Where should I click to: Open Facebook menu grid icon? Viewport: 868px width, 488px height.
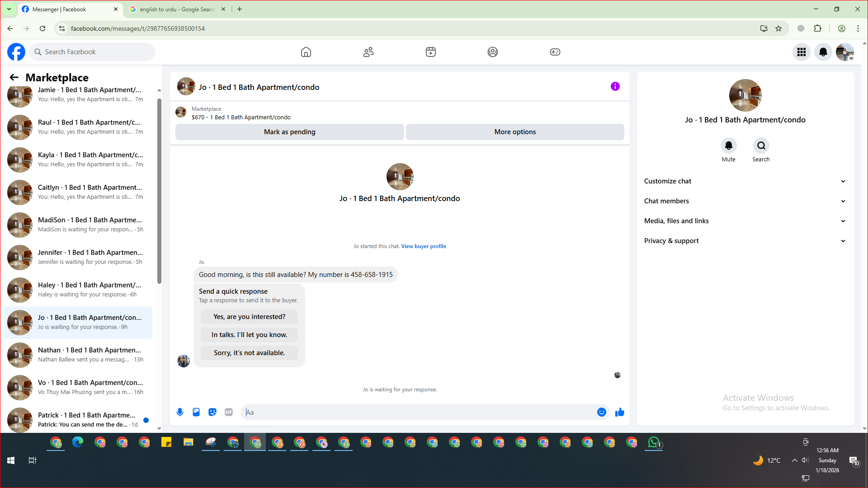(x=802, y=52)
